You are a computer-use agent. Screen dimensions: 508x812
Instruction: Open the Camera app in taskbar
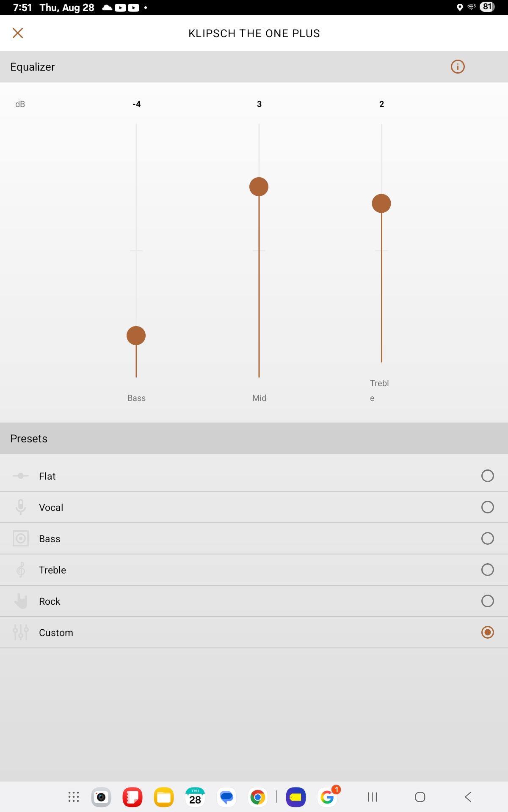(x=101, y=797)
